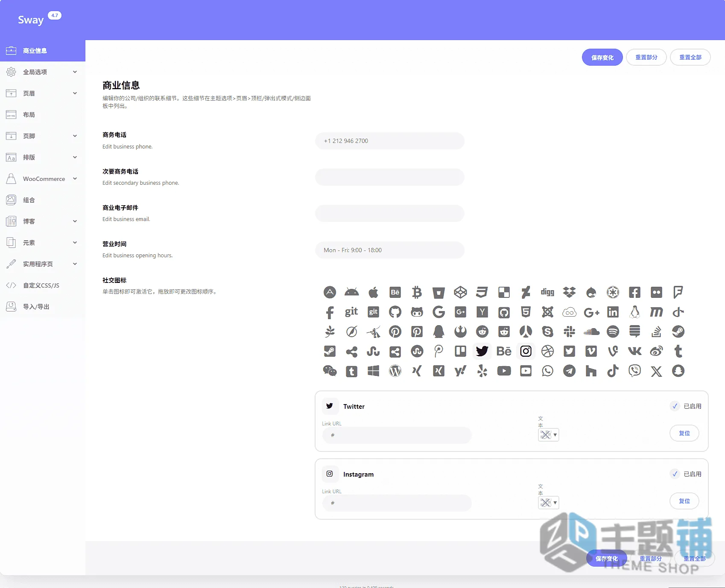Open the 文本 dropdown in the Instagram card
This screenshot has height=588, width=725.
coord(549,503)
